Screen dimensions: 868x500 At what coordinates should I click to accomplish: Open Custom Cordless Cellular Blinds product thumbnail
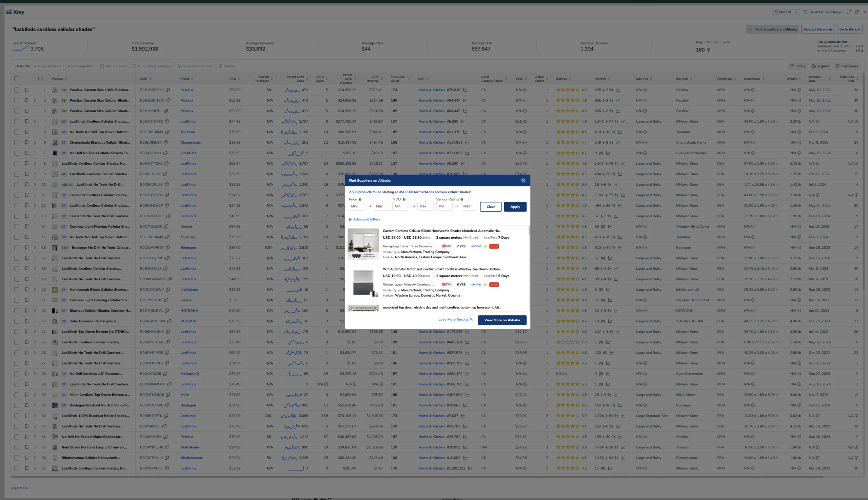(x=363, y=244)
